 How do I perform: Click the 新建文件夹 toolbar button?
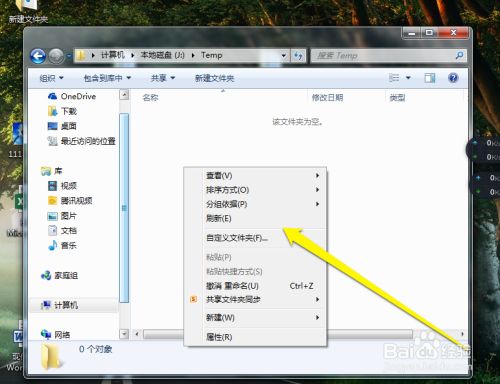(x=214, y=78)
